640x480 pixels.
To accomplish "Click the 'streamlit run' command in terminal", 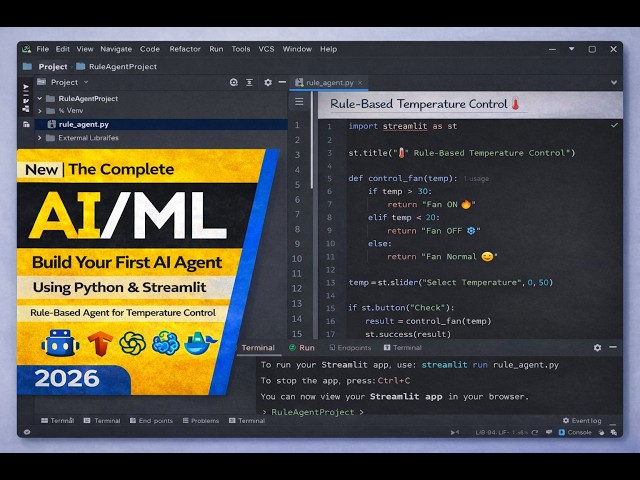I will click(454, 365).
